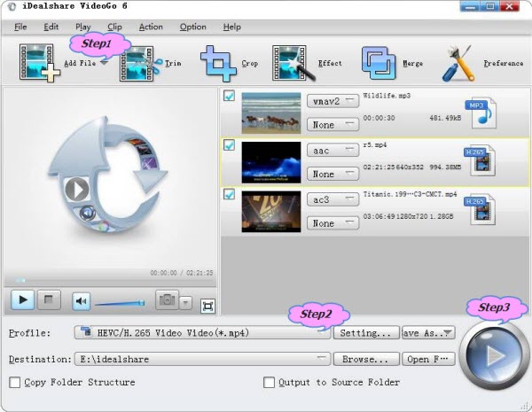Click the 481.49kB file size

coord(445,118)
